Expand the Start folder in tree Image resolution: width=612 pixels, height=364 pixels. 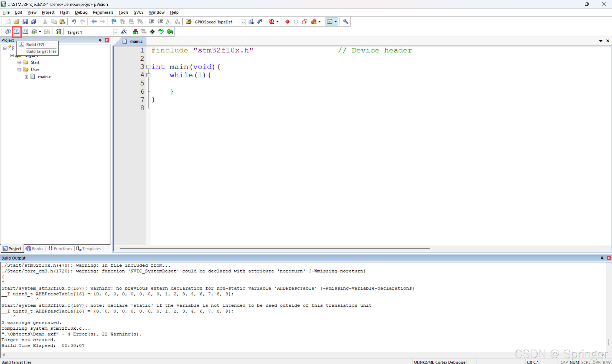coord(19,63)
